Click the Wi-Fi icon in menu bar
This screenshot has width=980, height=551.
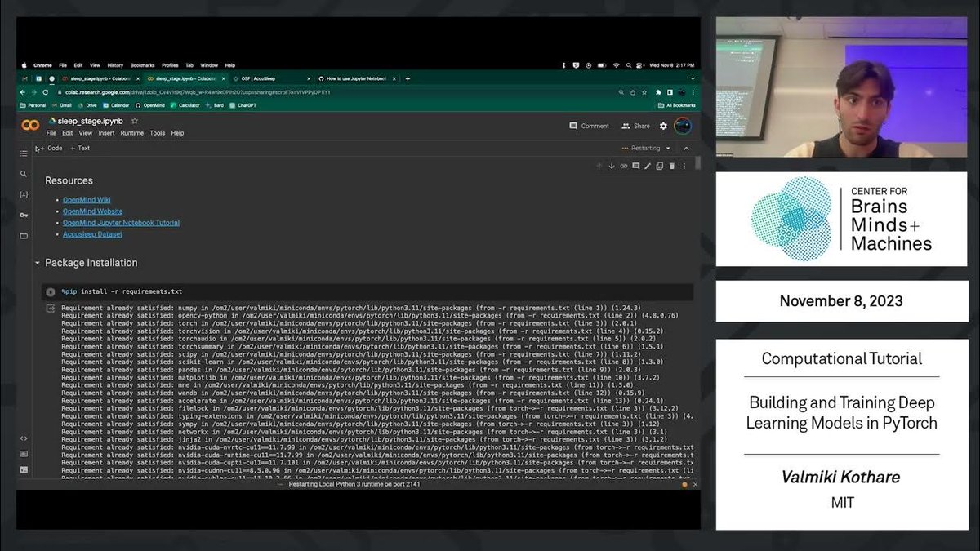(616, 65)
